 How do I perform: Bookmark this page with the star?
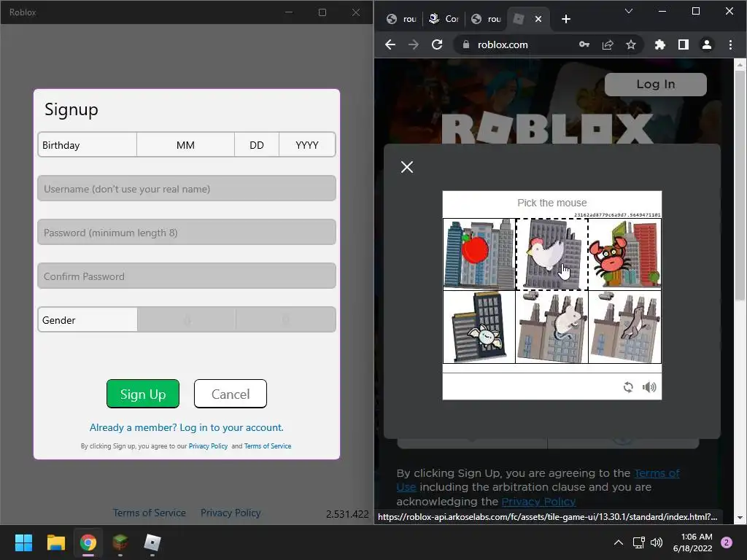[631, 44]
